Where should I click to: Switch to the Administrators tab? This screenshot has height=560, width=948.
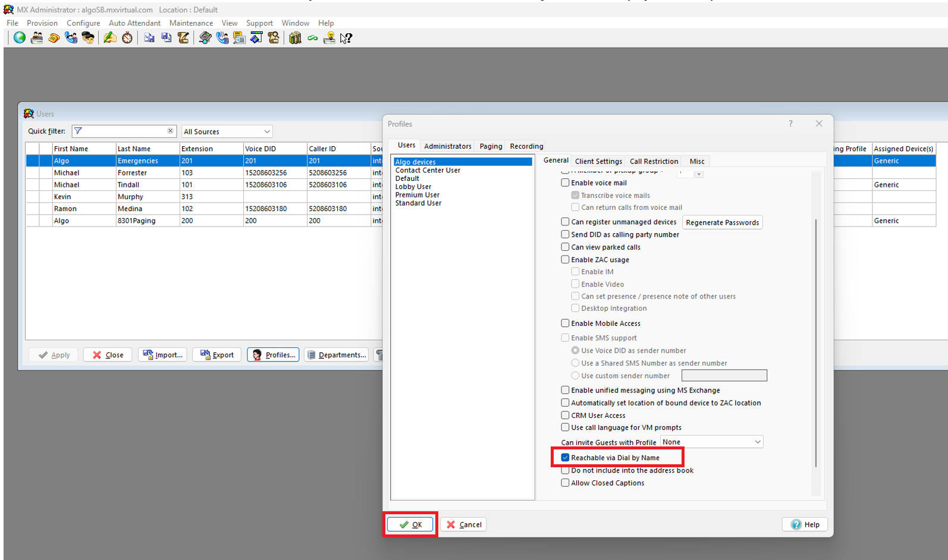[448, 146]
